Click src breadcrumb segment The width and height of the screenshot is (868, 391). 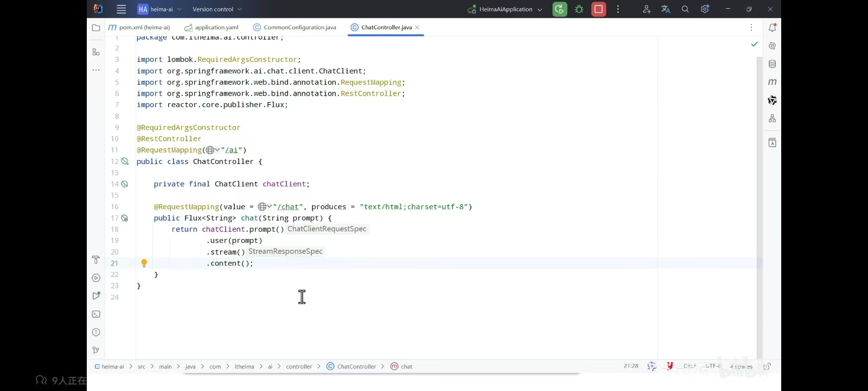(142, 367)
